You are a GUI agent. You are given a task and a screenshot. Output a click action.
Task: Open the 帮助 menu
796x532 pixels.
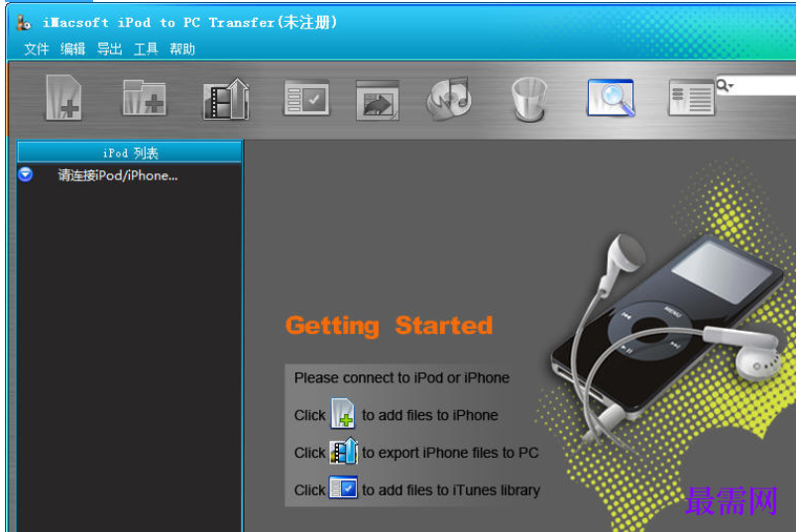182,50
